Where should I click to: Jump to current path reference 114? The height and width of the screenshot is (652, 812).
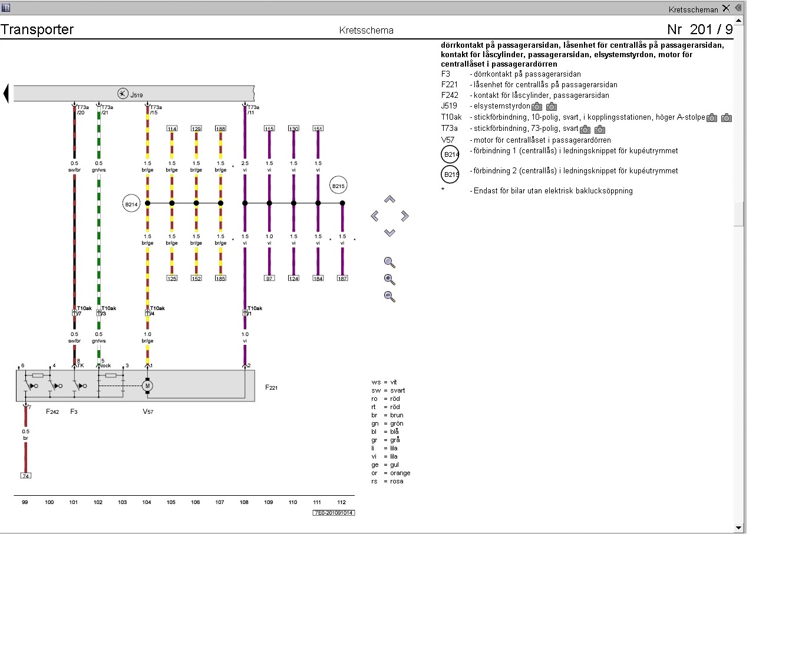coord(172,129)
